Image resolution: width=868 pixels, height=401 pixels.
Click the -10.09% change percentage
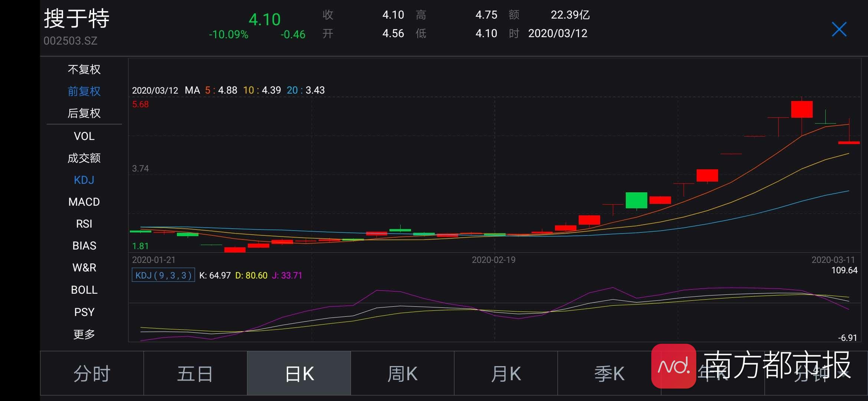[x=228, y=35]
